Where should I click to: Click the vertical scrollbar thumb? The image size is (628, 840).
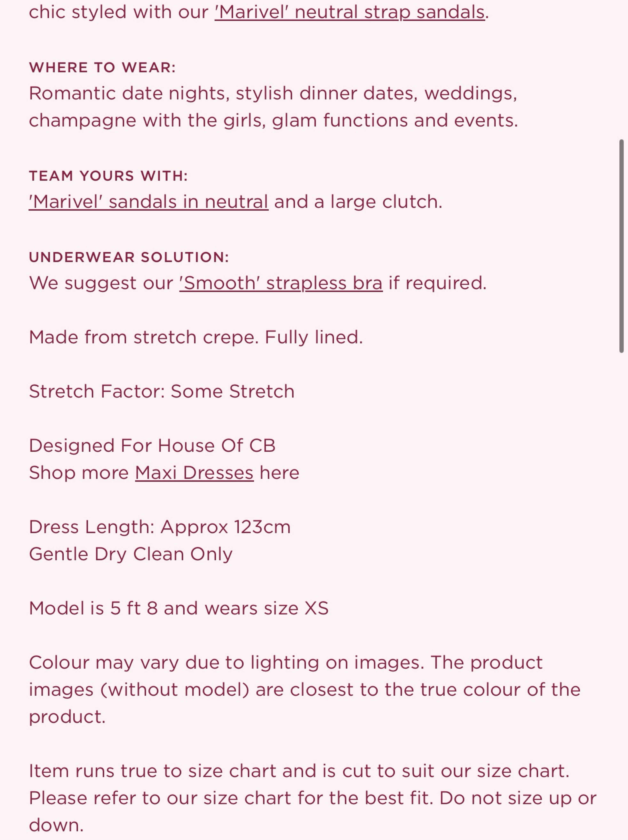pyautogui.click(x=622, y=246)
